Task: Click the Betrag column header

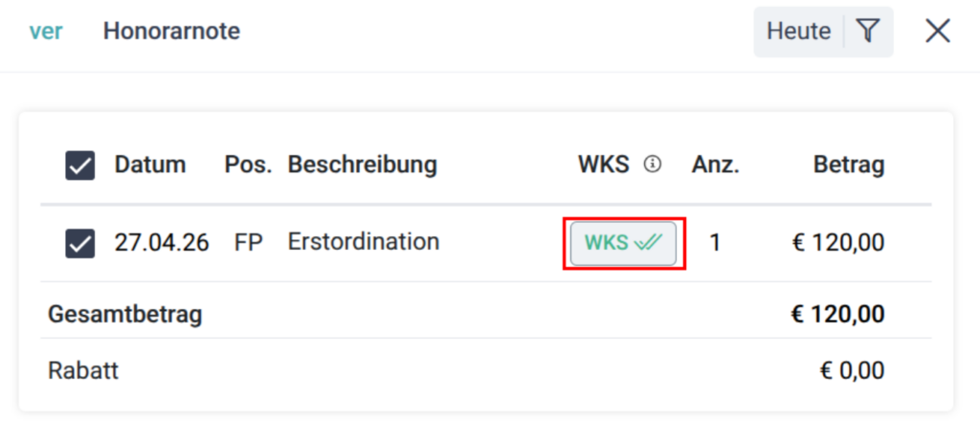Action: [848, 165]
